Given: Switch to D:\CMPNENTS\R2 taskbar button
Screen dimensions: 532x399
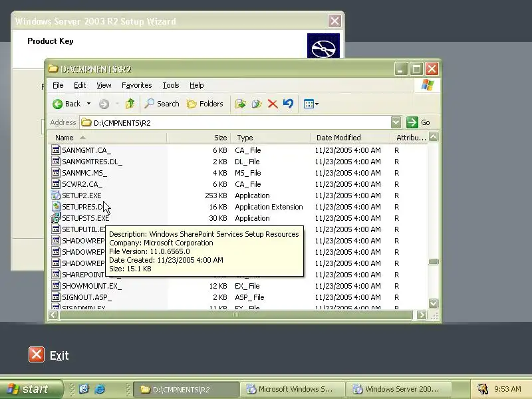Looking at the screenshot, I should 186,389.
